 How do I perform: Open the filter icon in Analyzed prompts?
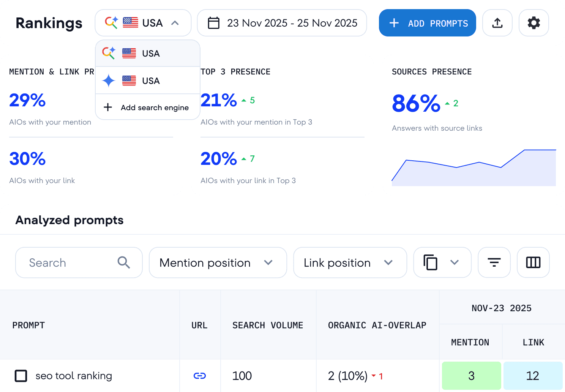pyautogui.click(x=494, y=262)
